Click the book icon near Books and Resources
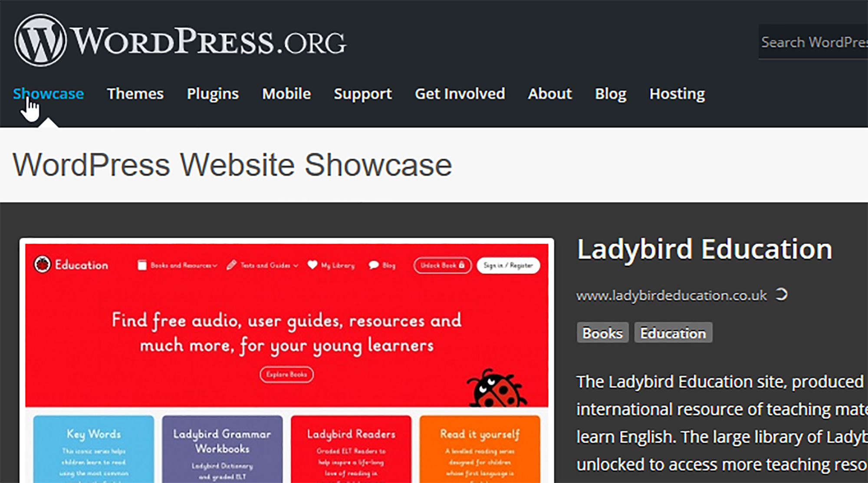 tap(142, 265)
